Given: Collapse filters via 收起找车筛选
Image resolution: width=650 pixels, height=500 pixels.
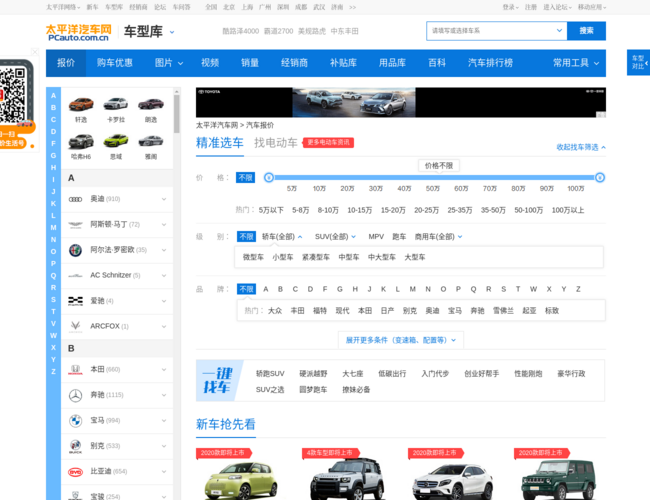Looking at the screenshot, I should tap(581, 147).
